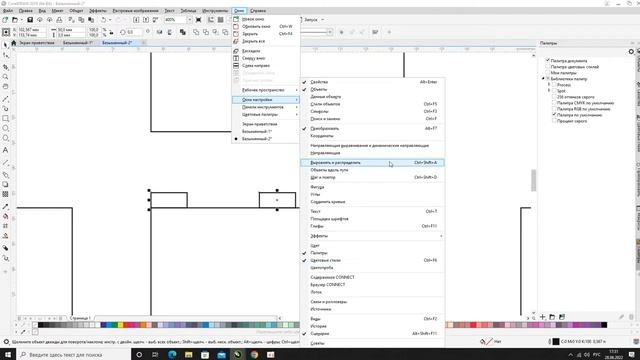
Task: Expand the Spot palette node
Action: click(549, 91)
